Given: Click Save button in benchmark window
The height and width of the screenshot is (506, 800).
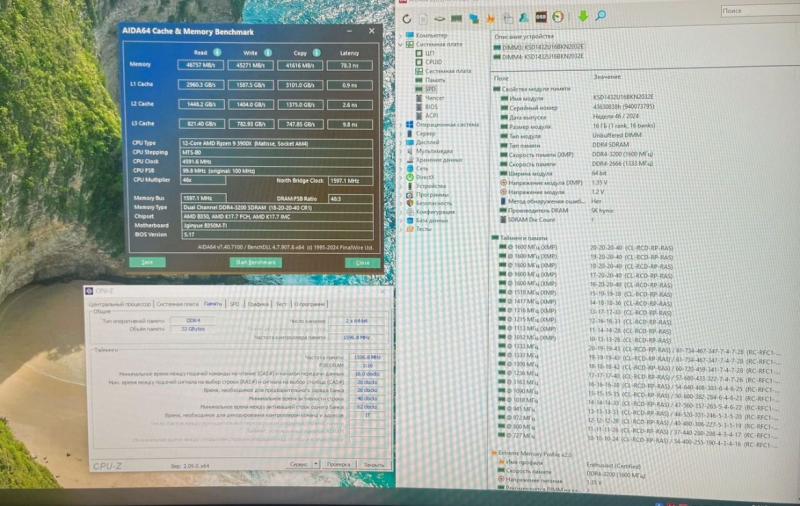Looking at the screenshot, I should [x=147, y=262].
